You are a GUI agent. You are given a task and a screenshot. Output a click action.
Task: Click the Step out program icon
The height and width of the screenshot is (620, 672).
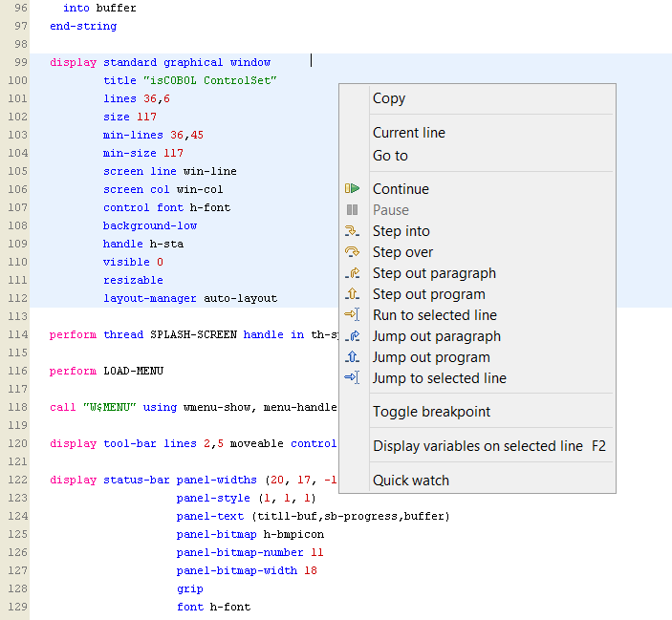(352, 294)
